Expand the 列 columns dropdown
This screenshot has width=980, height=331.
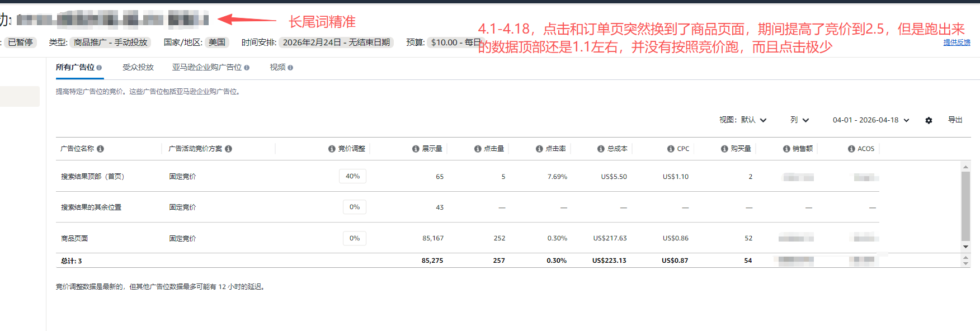click(x=799, y=120)
